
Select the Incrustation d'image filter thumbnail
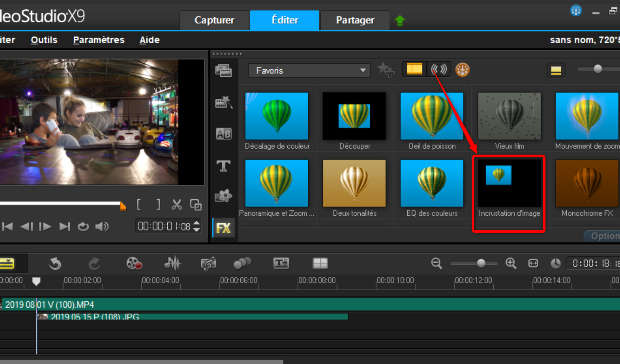pyautogui.click(x=509, y=183)
